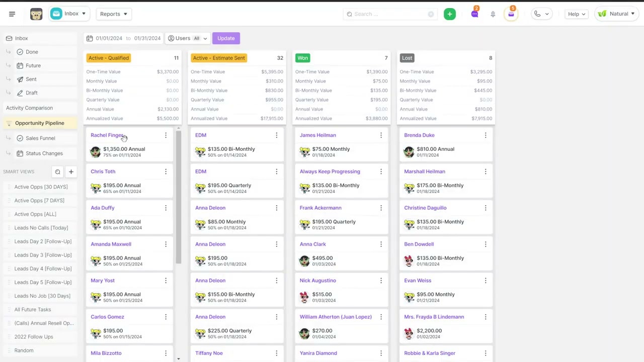Open Always Keep Progressing opportunity link
Image resolution: width=644 pixels, height=362 pixels.
click(330, 171)
